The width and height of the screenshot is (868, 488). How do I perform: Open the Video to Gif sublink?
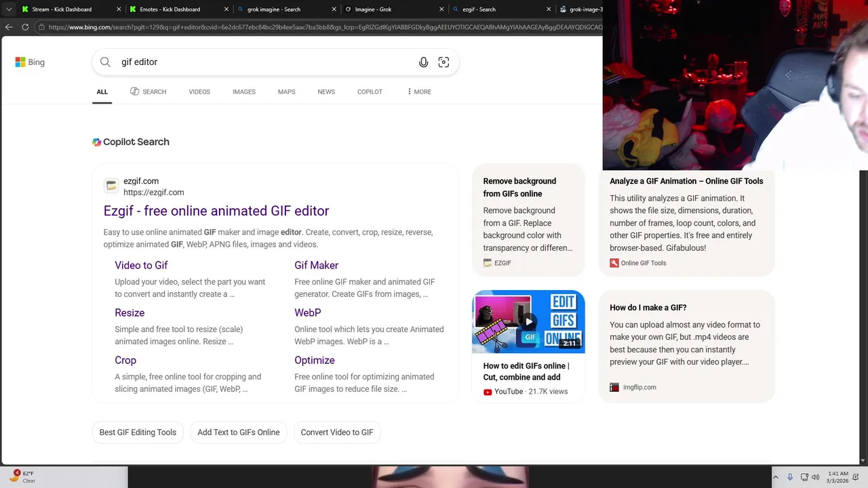(141, 265)
